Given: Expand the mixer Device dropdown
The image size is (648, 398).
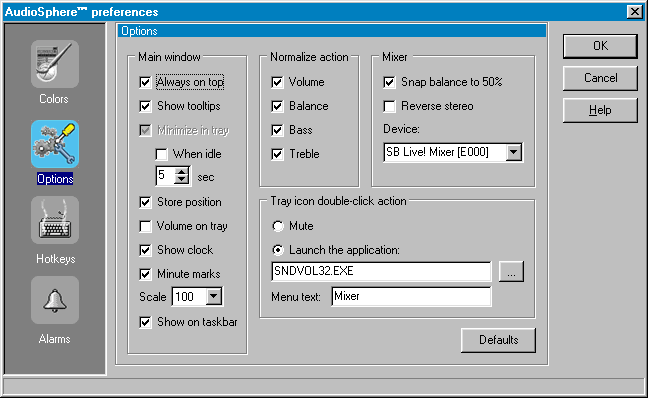Looking at the screenshot, I should click(513, 152).
